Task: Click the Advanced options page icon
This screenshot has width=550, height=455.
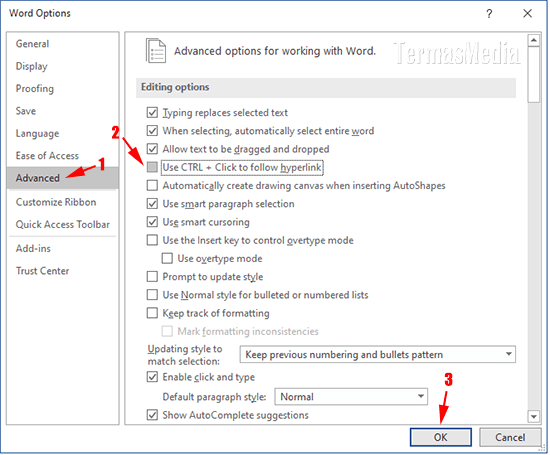Action: tap(156, 51)
